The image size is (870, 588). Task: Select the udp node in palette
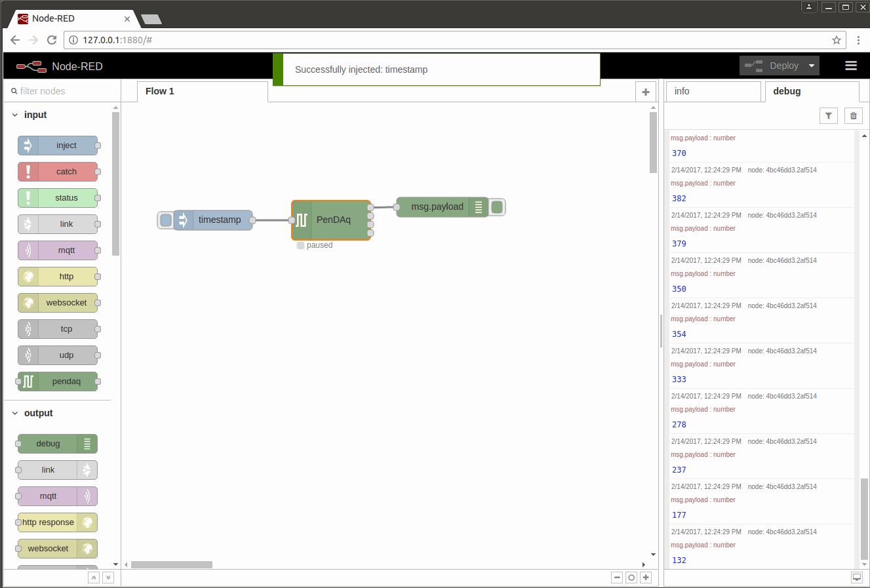click(58, 355)
